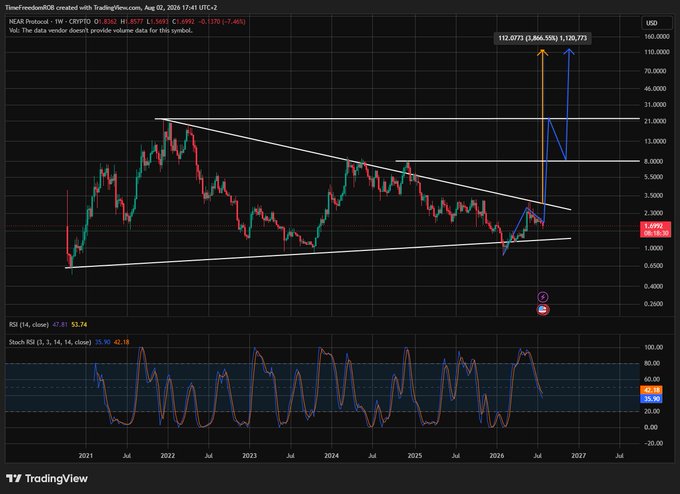The image size is (680, 494).
Task: Select the horizontal white line at 21.0000
Action: [397, 118]
